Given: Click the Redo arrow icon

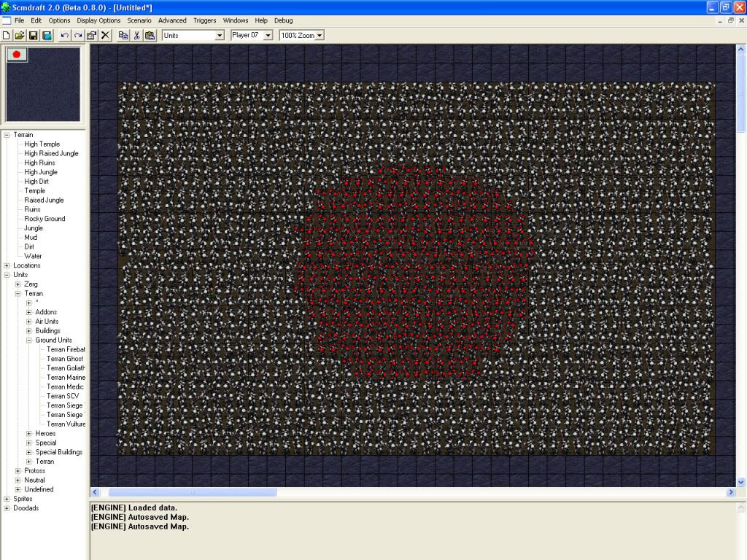Looking at the screenshot, I should pyautogui.click(x=77, y=35).
